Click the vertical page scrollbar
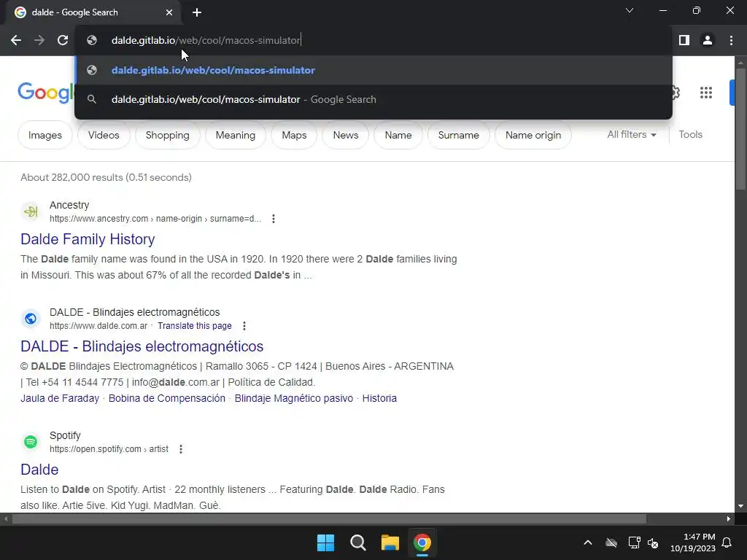Viewport: 747px width, 560px height. 740,128
